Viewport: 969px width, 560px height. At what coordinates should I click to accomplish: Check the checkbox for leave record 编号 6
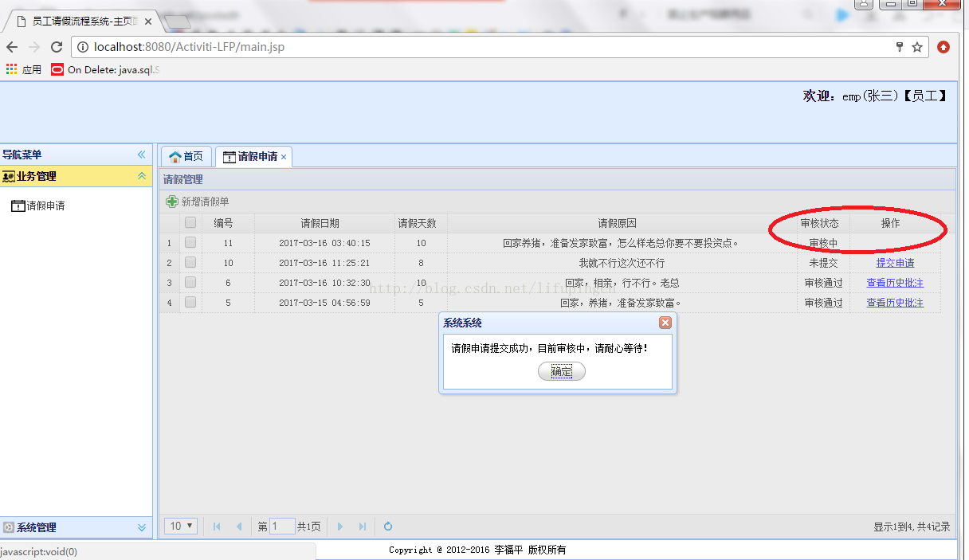click(190, 282)
